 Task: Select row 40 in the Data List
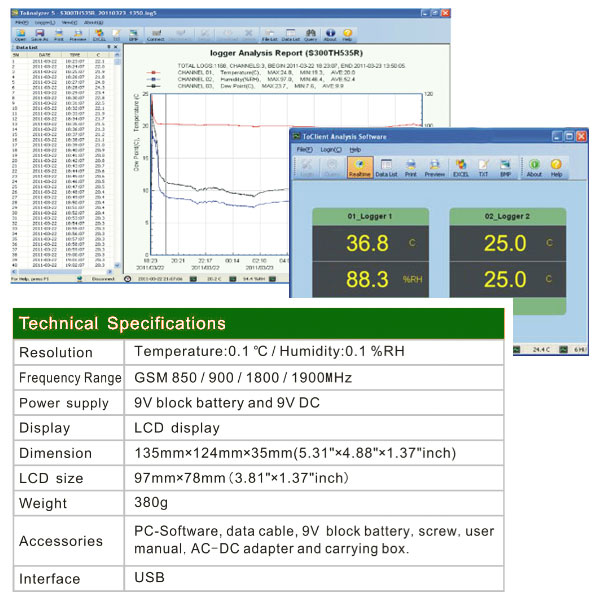(x=62, y=265)
